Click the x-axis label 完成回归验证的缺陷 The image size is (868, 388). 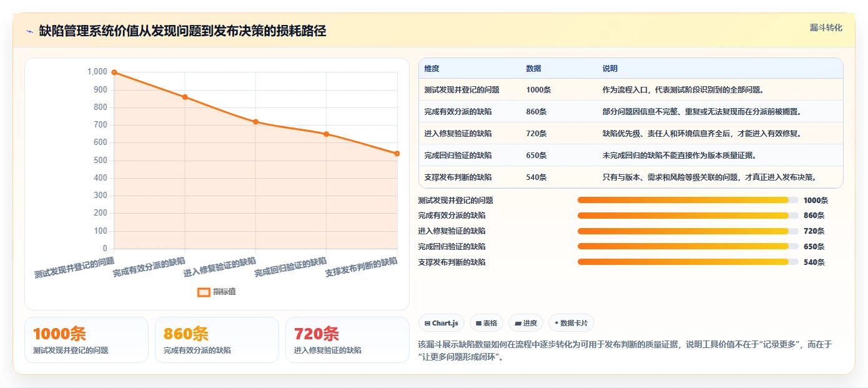point(290,267)
